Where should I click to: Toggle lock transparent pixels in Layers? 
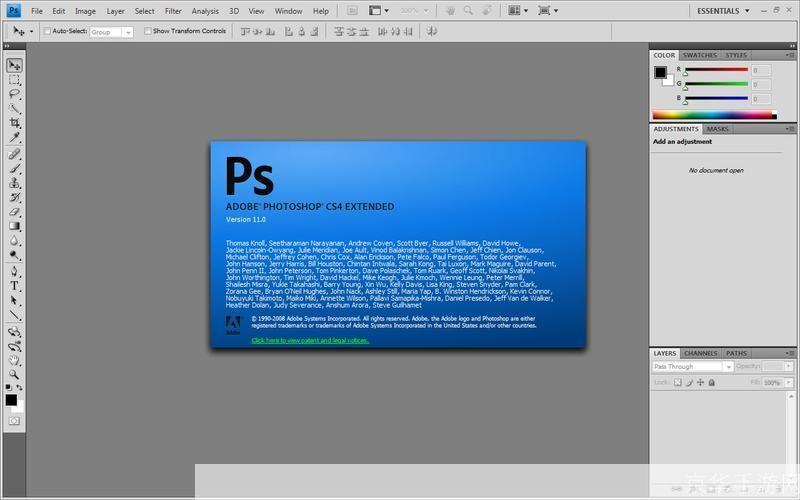pos(678,382)
